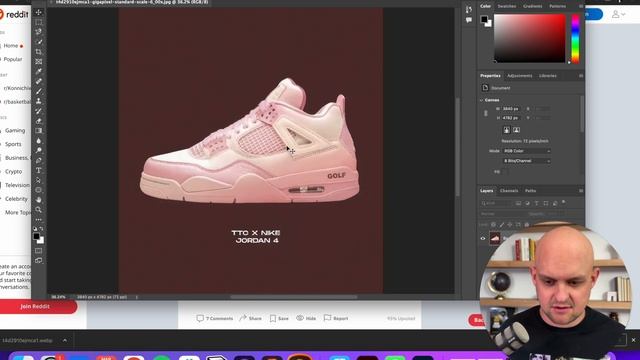Select the Brush tool
The image size is (640, 360).
point(39,91)
